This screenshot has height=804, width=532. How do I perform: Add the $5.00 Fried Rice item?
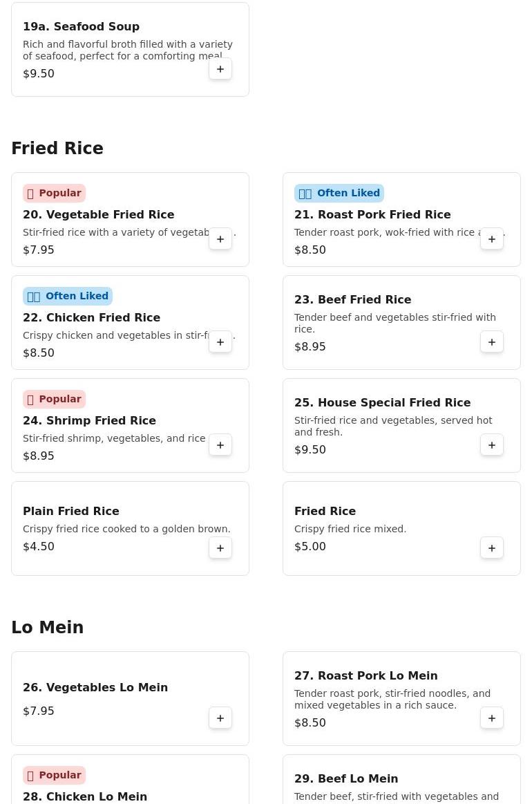(492, 548)
